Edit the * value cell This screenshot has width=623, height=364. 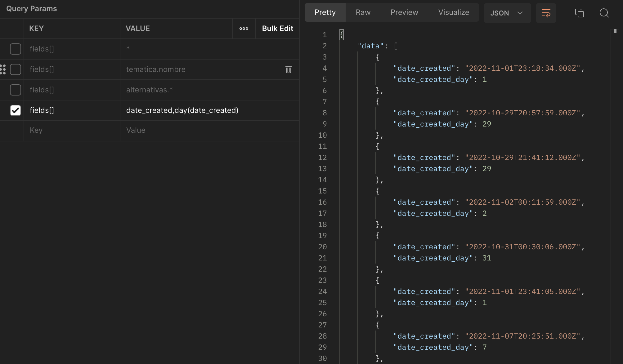[x=210, y=49]
